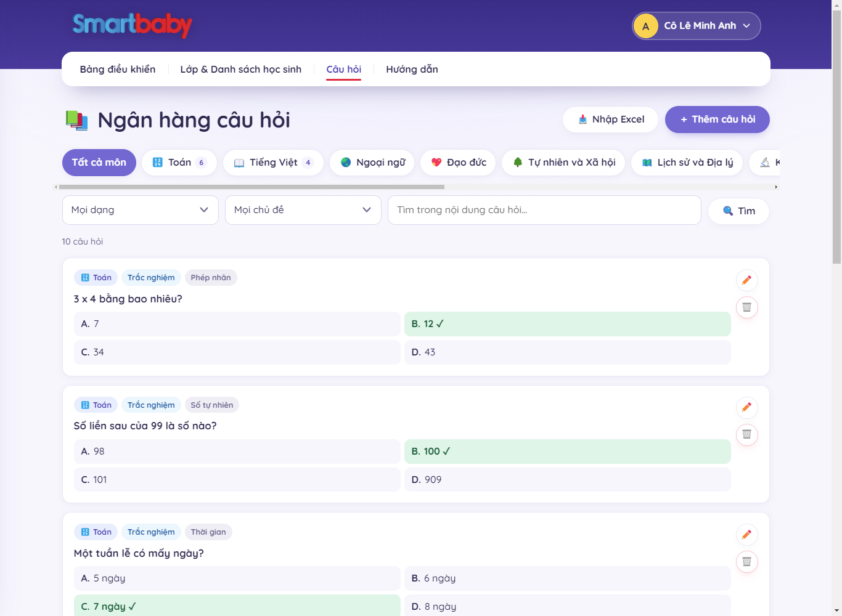Click the 'Thời gian' topic tag
This screenshot has width=842, height=616.
[208, 532]
